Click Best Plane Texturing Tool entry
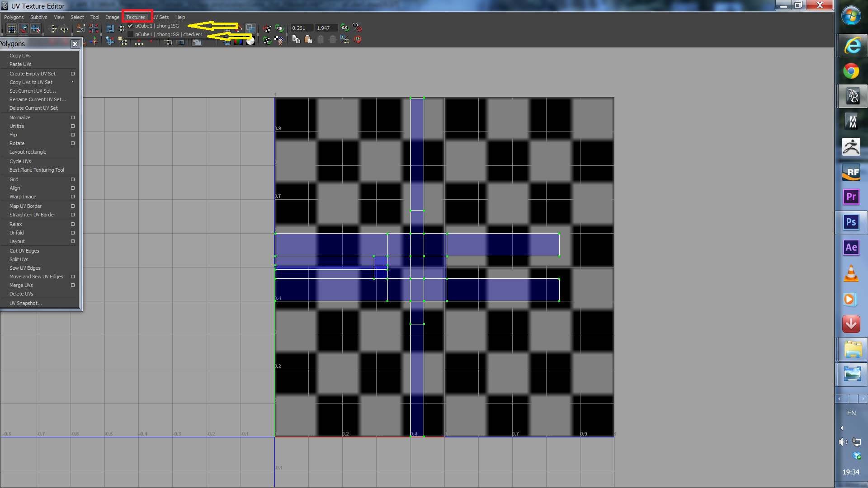Viewport: 868px width, 488px height. [37, 170]
